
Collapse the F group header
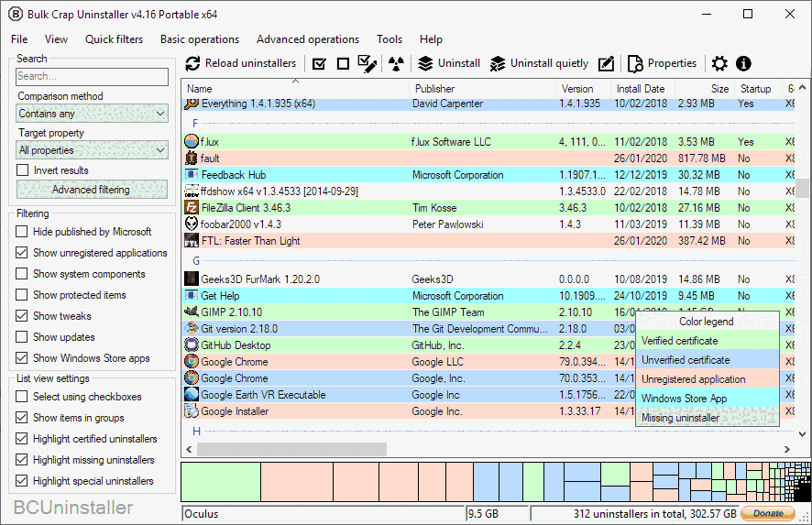(x=195, y=123)
